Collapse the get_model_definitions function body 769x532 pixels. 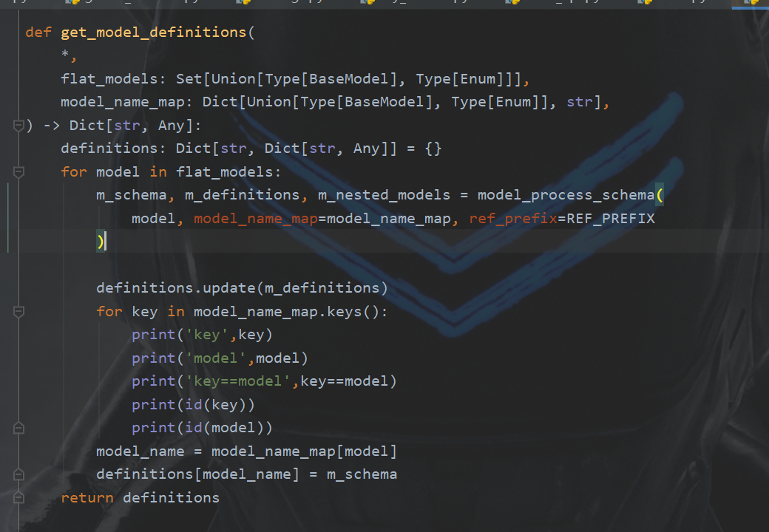(18, 126)
